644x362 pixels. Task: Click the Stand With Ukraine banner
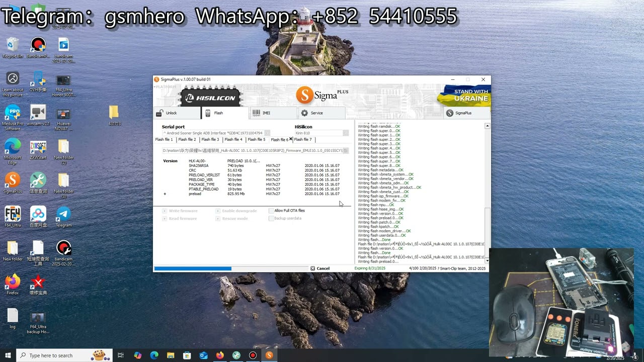(464, 95)
